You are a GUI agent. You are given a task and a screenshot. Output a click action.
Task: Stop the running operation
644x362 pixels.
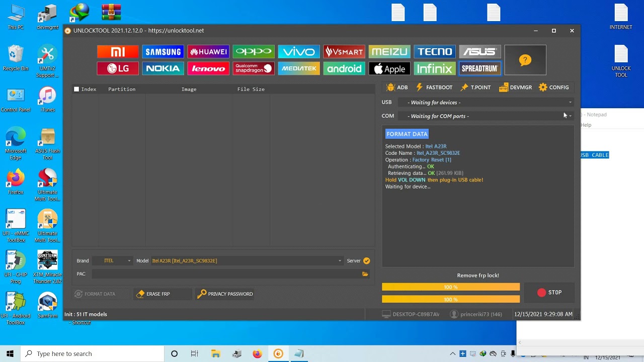click(549, 292)
